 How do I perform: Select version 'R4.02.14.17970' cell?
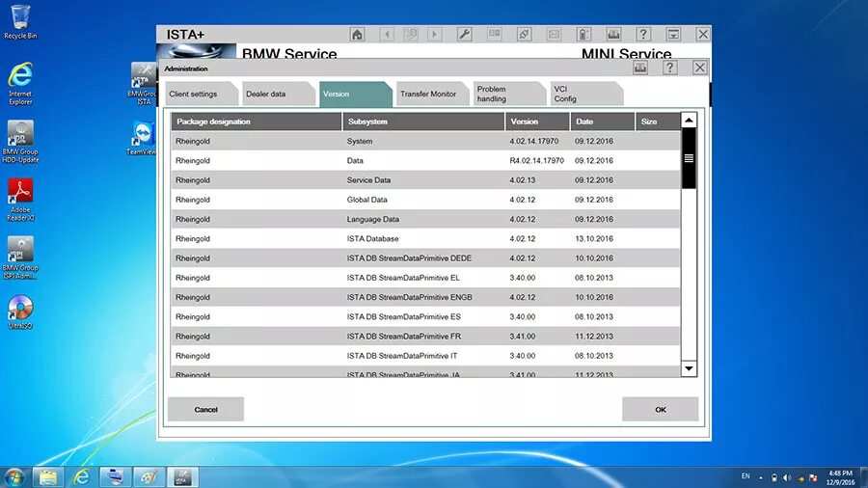[537, 160]
